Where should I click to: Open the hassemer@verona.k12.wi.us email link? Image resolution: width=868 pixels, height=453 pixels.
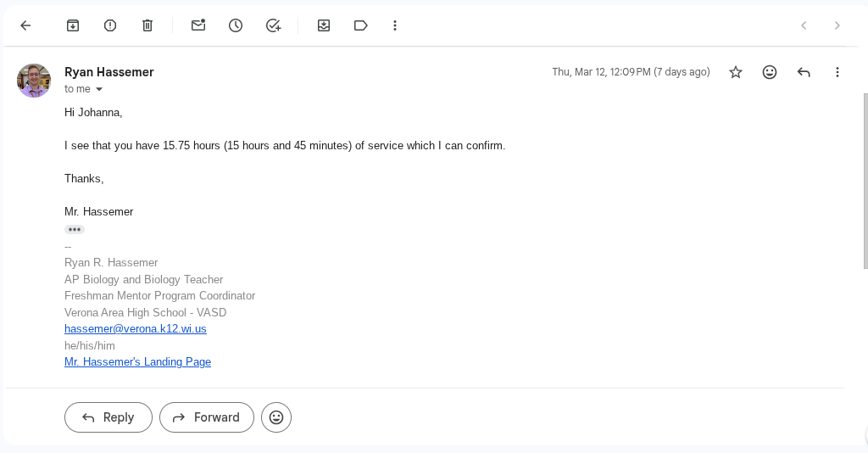point(136,328)
